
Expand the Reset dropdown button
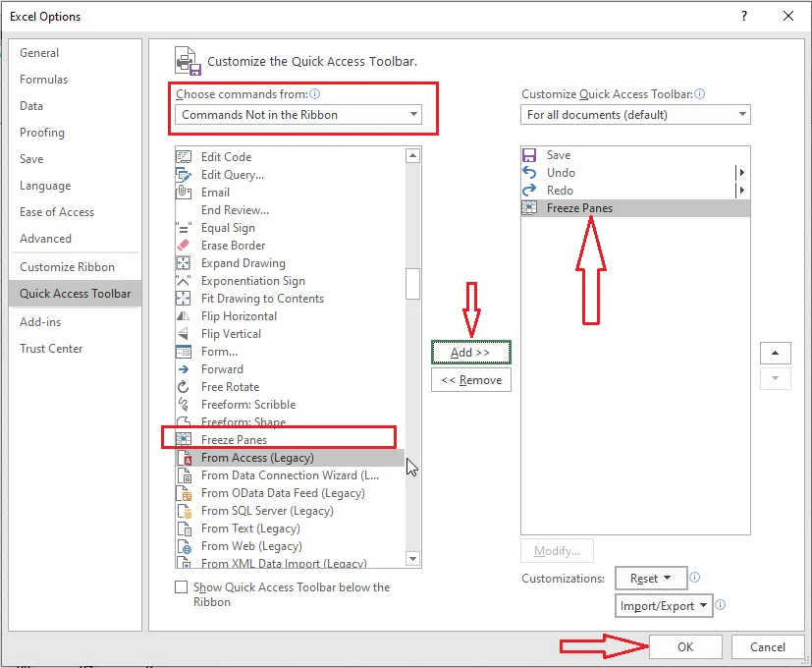651,579
